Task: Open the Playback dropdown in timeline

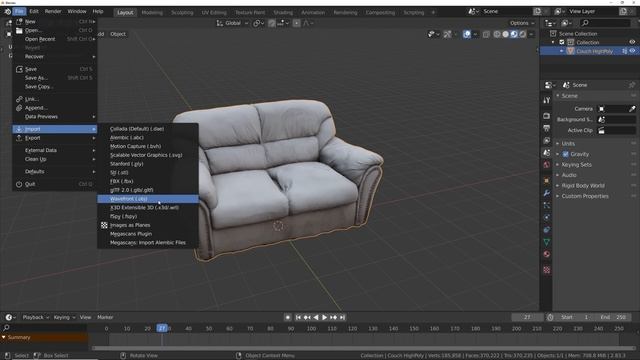Action: [x=36, y=317]
